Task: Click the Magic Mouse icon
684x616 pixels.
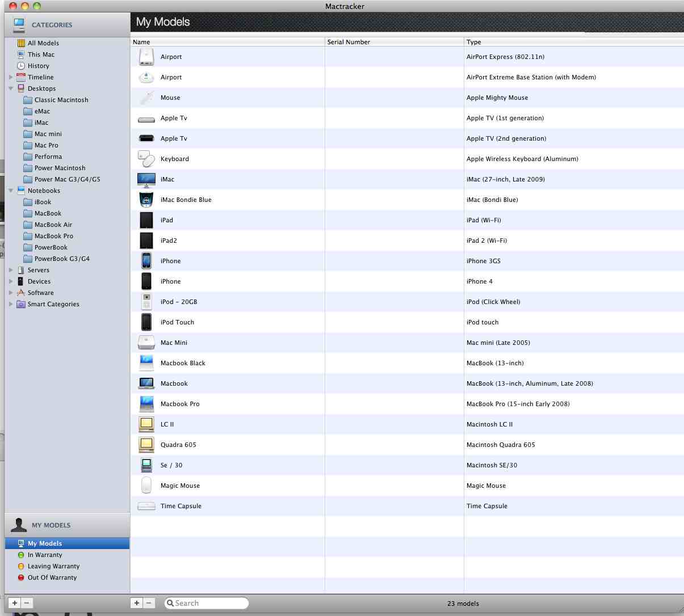Action: pyautogui.click(x=146, y=486)
